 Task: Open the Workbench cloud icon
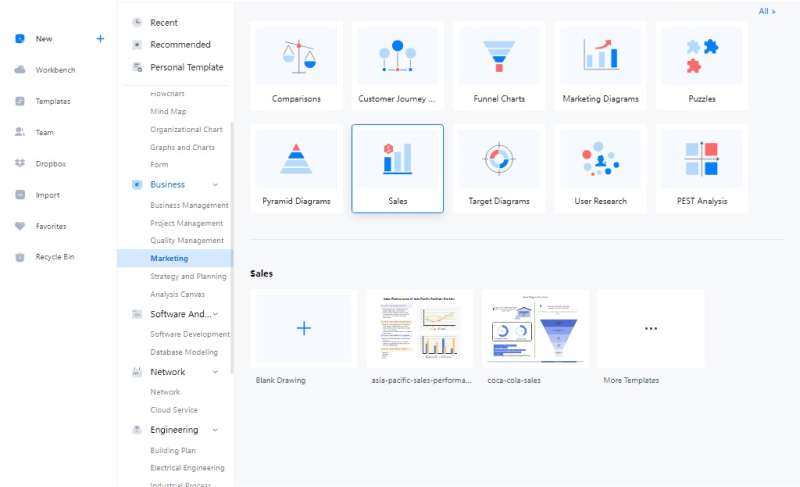pyautogui.click(x=20, y=70)
